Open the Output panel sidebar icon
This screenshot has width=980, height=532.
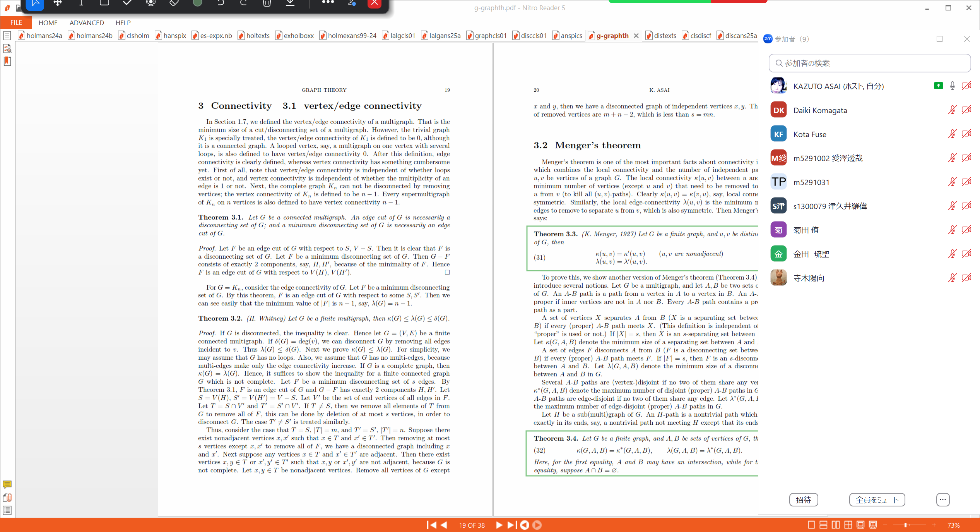point(7,510)
